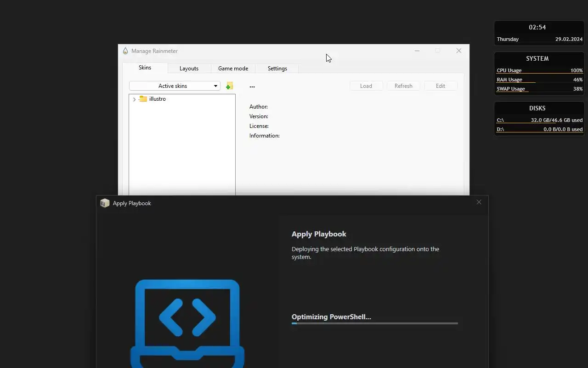The height and width of the screenshot is (368, 588).
Task: Click the SYSTEM widget header
Action: (537, 58)
